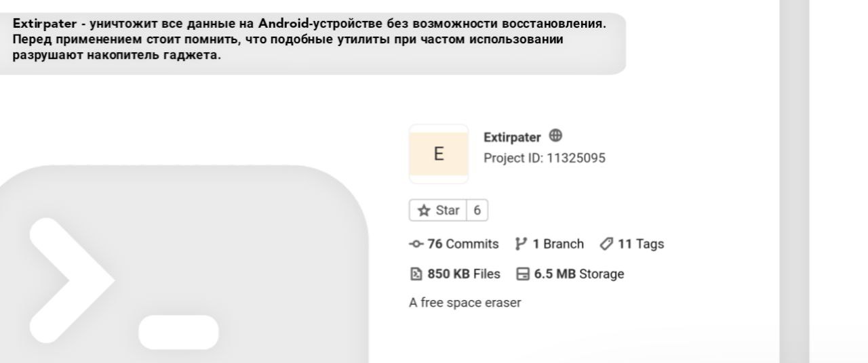Click the Extirpater project avatar letter E
The image size is (868, 363).
click(x=439, y=154)
